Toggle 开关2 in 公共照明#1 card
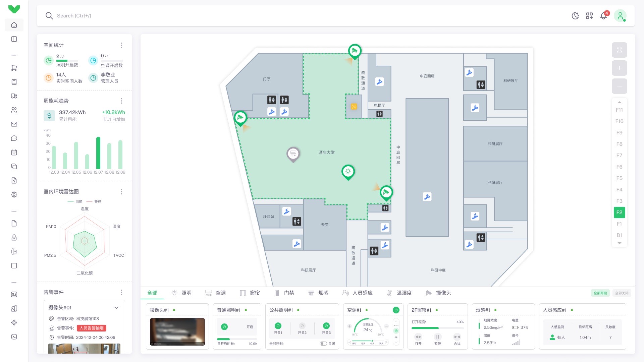 [x=302, y=326]
